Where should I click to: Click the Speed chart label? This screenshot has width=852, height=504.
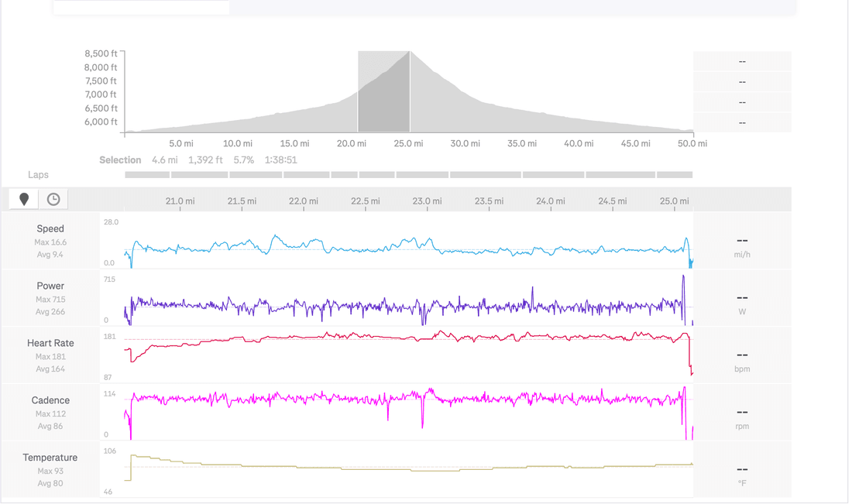(50, 228)
